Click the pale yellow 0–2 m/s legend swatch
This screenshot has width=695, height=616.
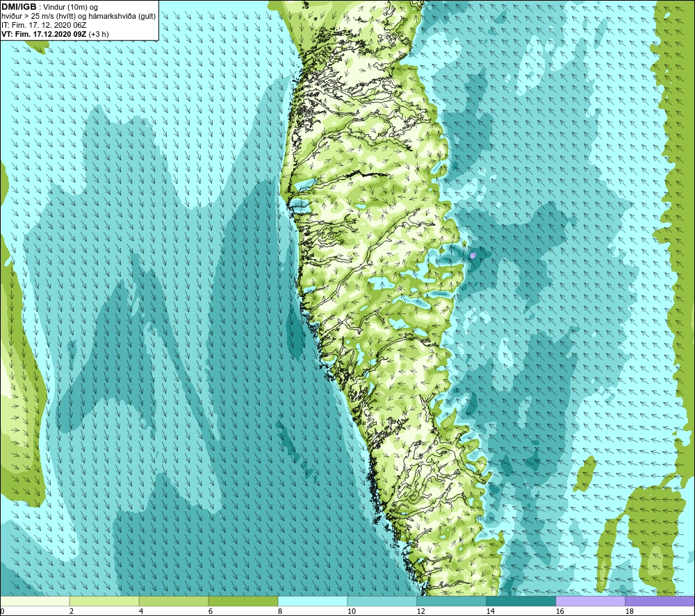[35, 601]
